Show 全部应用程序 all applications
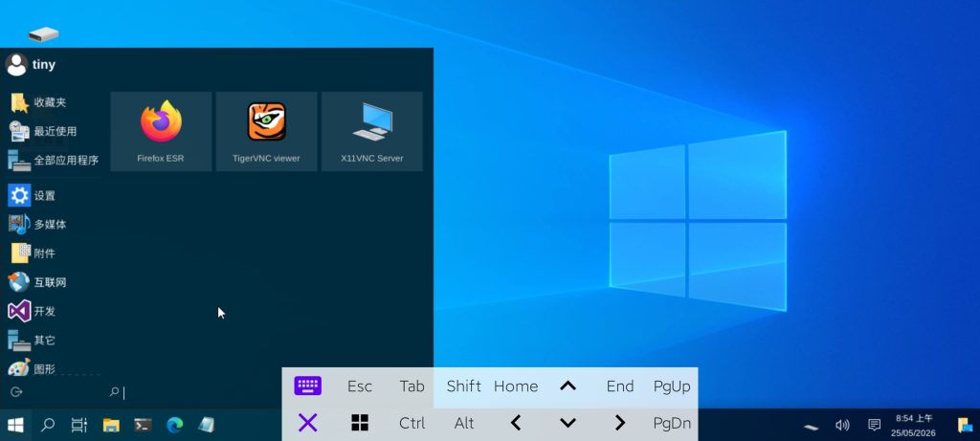The width and height of the screenshot is (980, 441). 54,161
